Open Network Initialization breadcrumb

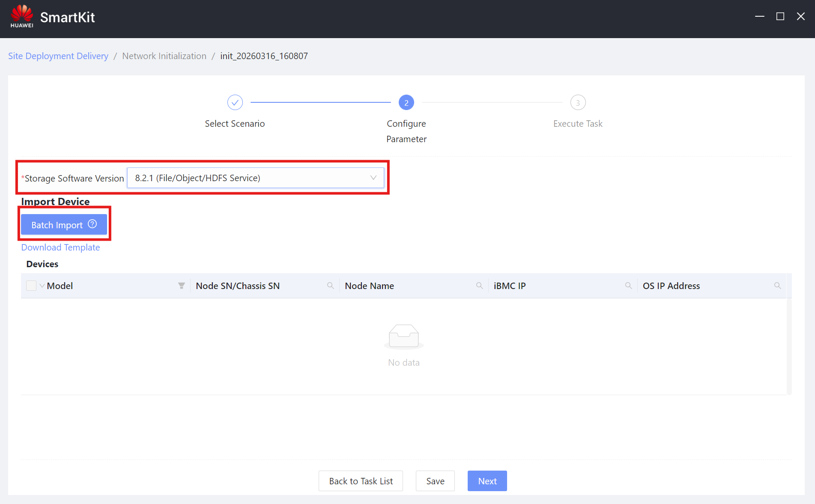[164, 56]
